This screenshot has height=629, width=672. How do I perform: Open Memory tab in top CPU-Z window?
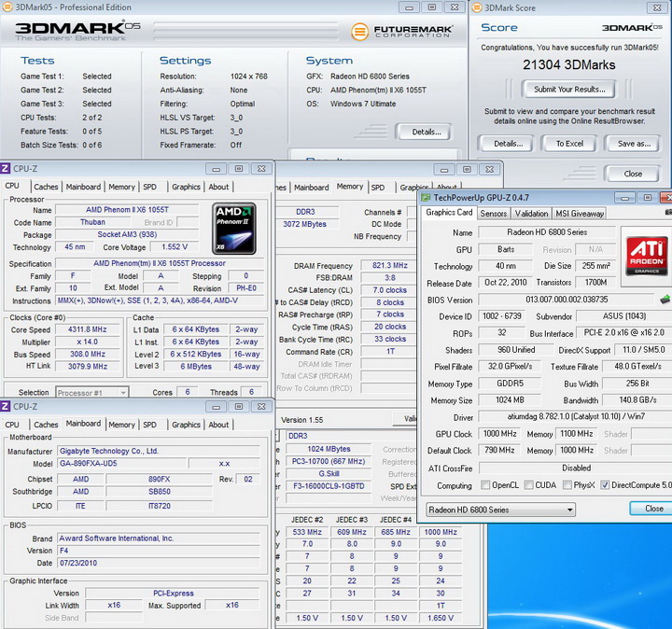[121, 187]
